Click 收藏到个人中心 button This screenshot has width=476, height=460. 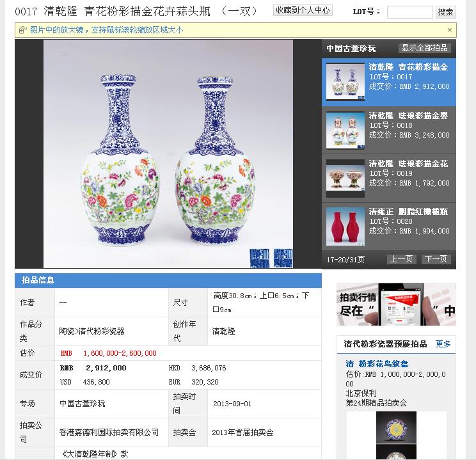(x=303, y=10)
